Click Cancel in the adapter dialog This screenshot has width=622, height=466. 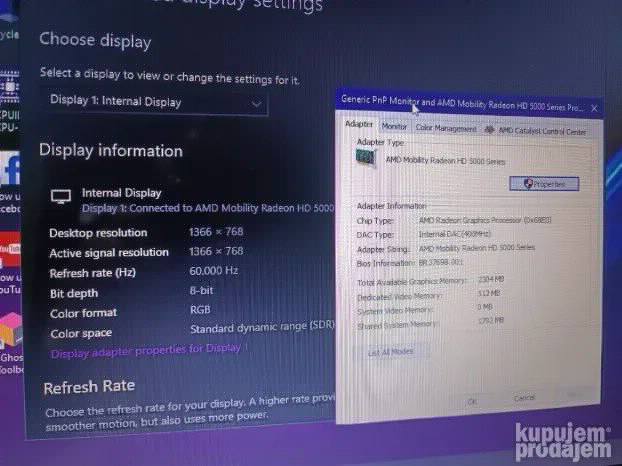click(x=524, y=398)
